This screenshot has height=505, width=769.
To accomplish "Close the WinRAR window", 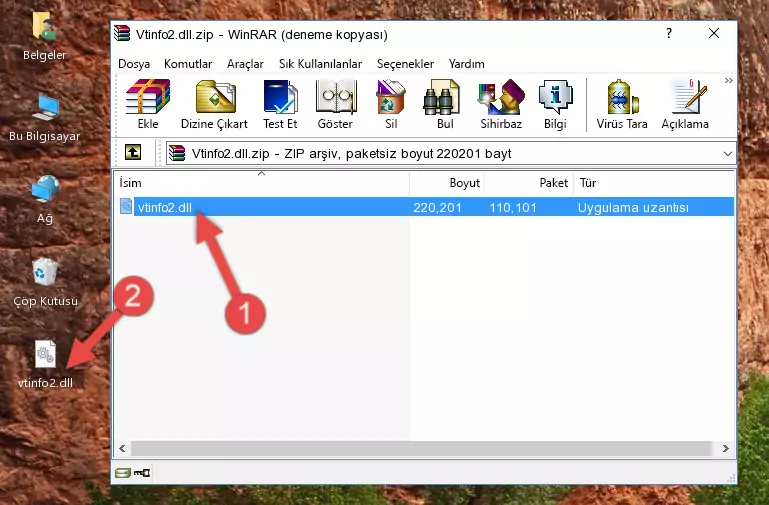I will 714,33.
